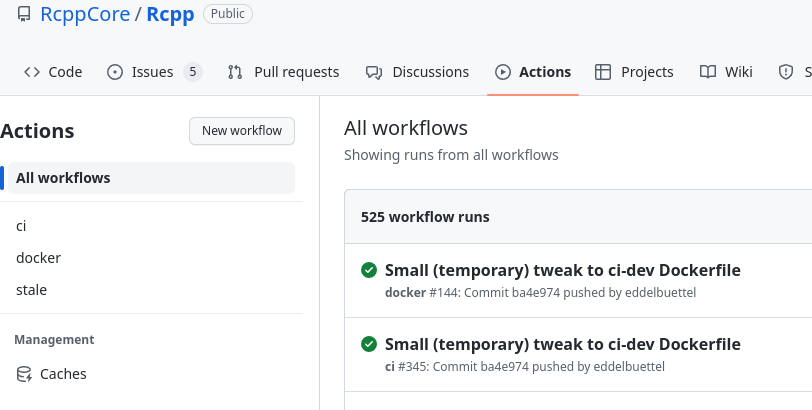Screen dimensions: 812x410
Task: Click green success checkmark for ci #345
Action: (x=369, y=344)
